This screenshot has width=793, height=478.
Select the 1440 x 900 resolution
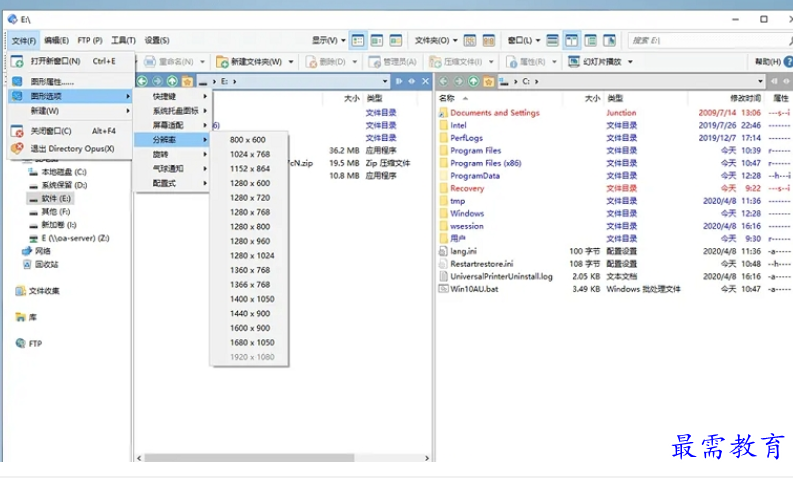click(249, 314)
